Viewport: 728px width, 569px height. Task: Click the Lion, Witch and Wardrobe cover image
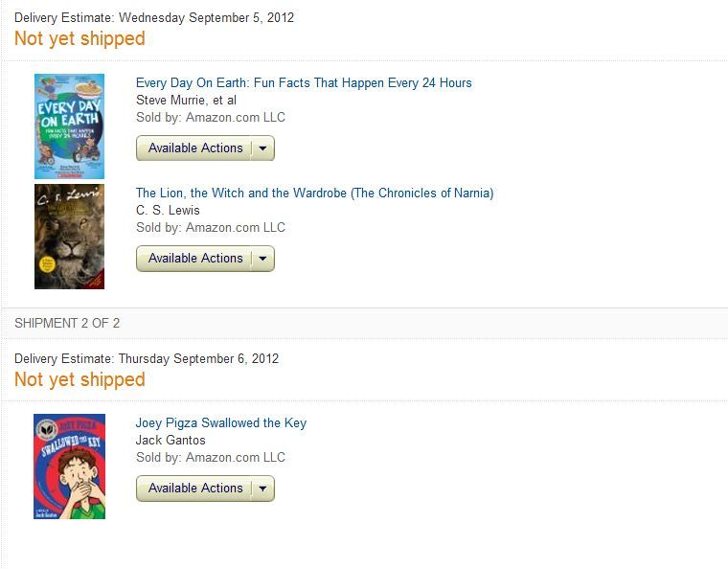coord(69,237)
